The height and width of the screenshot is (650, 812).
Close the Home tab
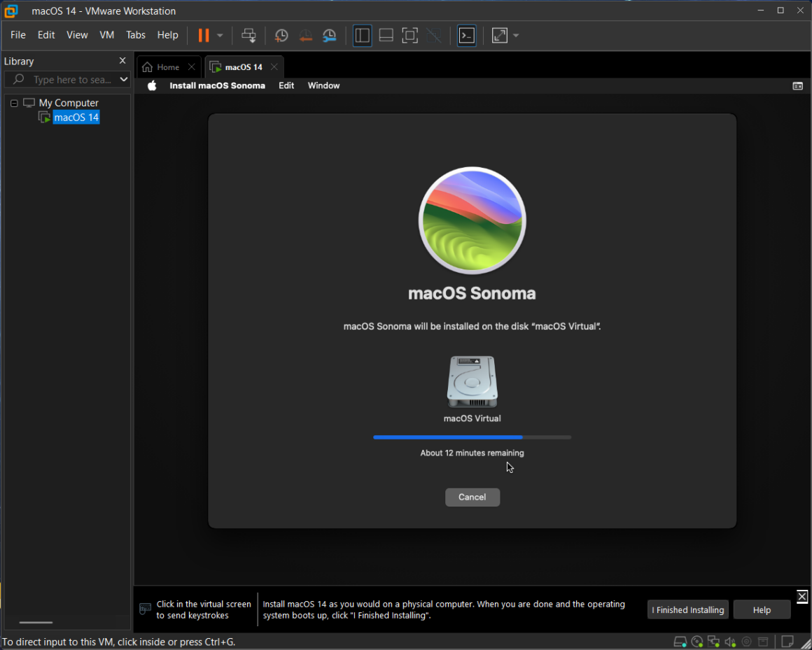click(x=191, y=66)
